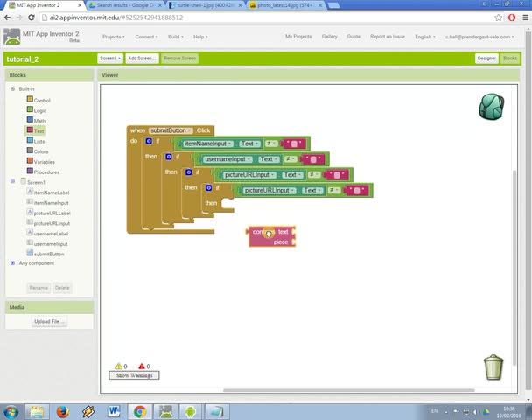Image resolution: width=532 pixels, height=420 pixels.
Task: Open the file explorer from the taskbar
Action: (37, 412)
